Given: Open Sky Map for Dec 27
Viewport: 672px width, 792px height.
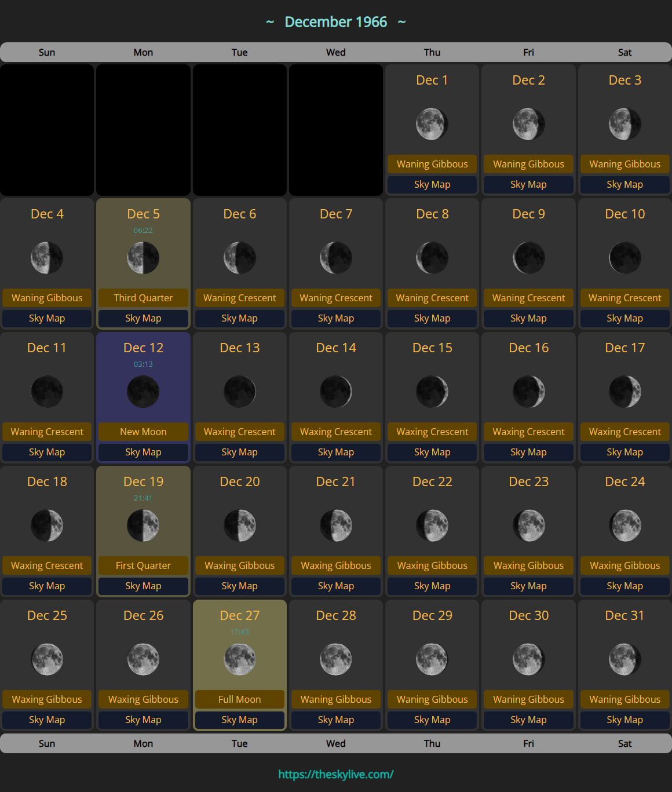Looking at the screenshot, I should [x=240, y=720].
